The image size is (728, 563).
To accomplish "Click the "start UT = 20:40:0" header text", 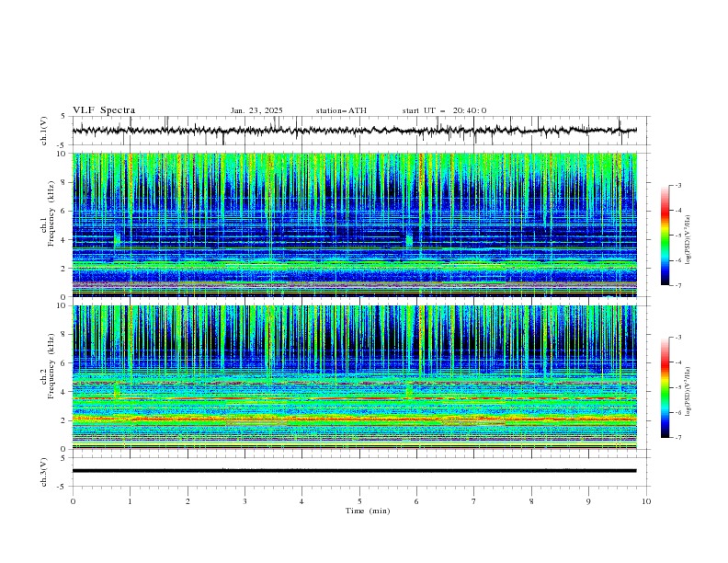I will coord(444,110).
